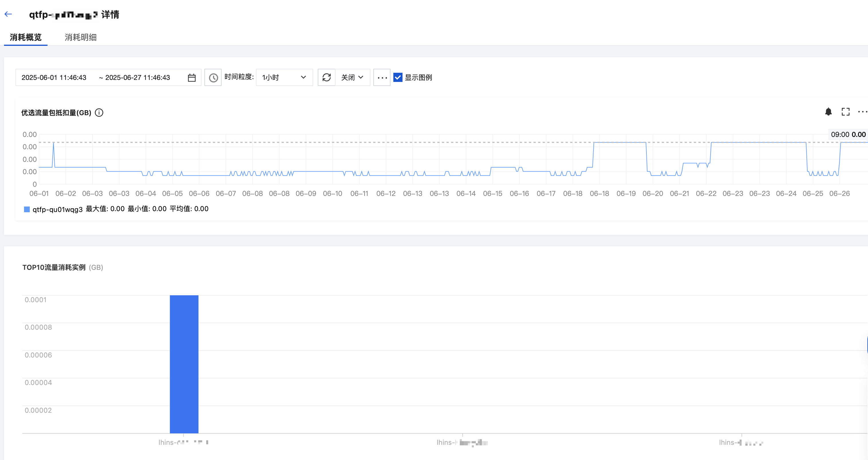Screen dimensions: 868x460
Task: Click info icon beside 优选流量包抵扣量(GB)
Action: pos(99,113)
